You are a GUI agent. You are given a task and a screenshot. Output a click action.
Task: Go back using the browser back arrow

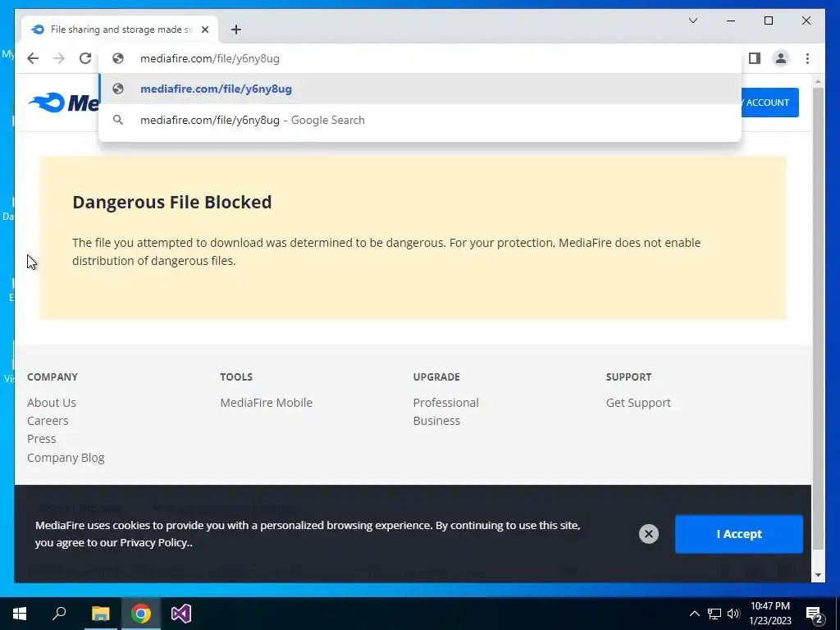click(x=33, y=58)
